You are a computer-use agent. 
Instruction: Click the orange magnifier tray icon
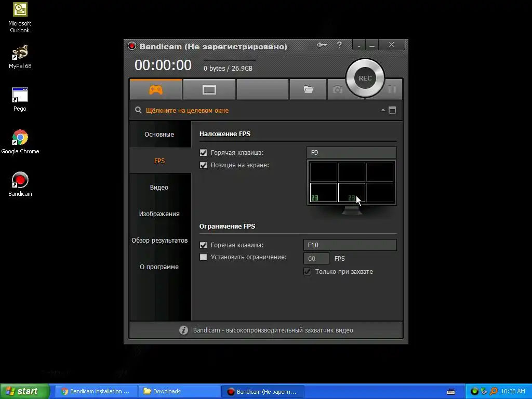click(494, 391)
